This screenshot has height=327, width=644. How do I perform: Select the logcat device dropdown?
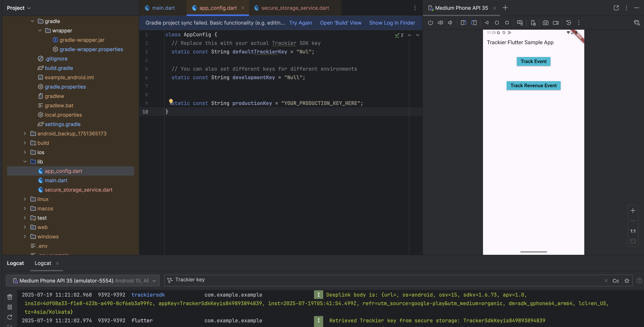[83, 281]
